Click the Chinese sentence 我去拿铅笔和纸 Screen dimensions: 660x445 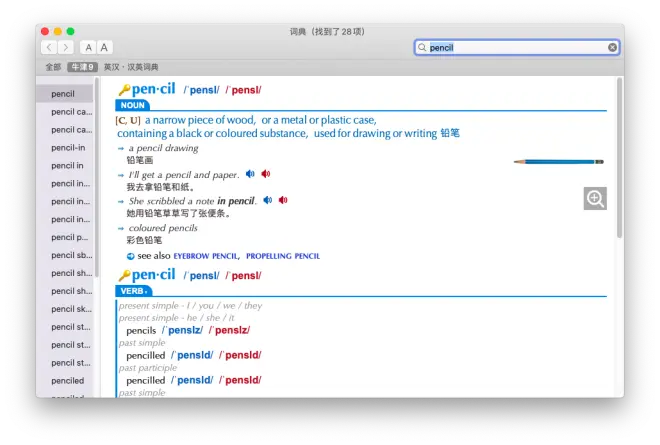pyautogui.click(x=160, y=187)
